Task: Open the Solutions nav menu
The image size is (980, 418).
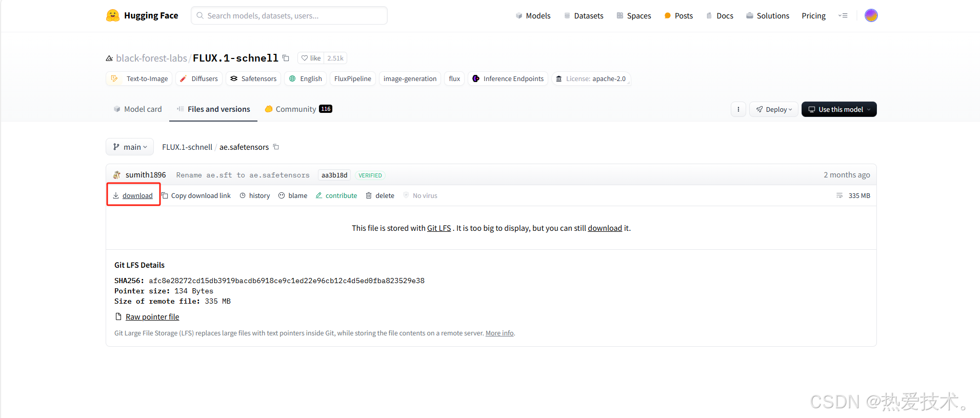Action: 768,16
